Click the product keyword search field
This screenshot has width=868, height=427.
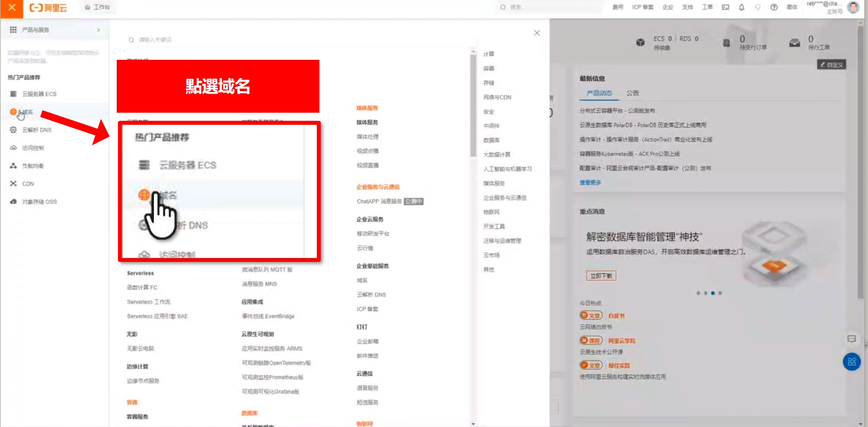(260, 40)
